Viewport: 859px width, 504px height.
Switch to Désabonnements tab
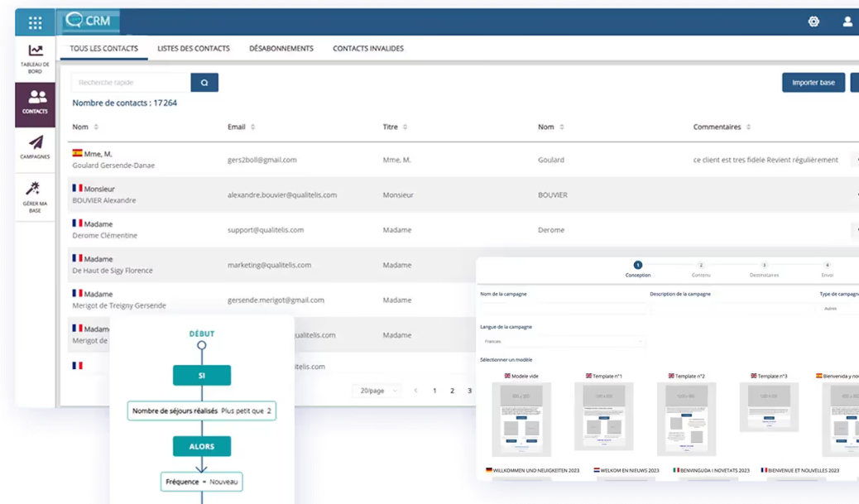pyautogui.click(x=281, y=49)
